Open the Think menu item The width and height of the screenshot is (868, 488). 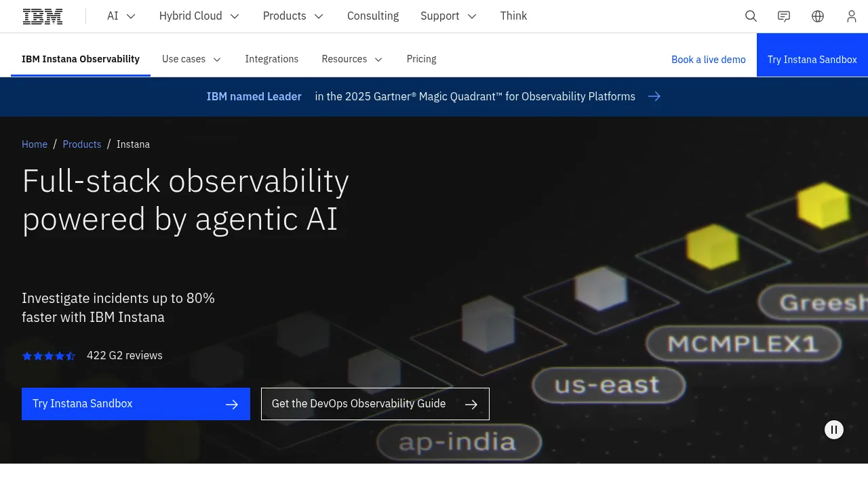coord(513,16)
